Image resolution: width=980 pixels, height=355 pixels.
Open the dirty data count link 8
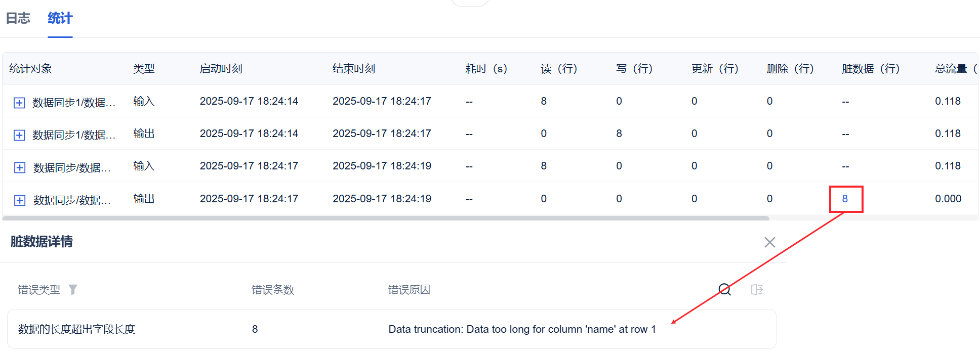coord(845,199)
